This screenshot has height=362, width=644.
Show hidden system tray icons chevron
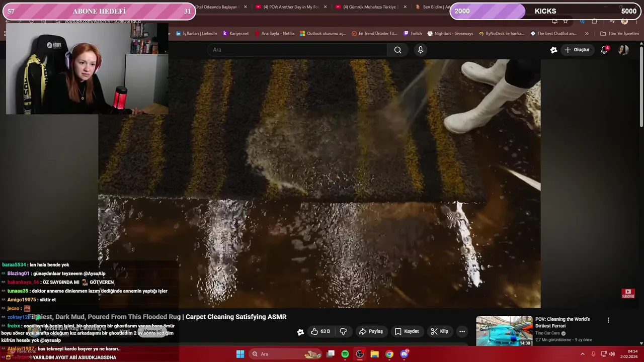[583, 354]
